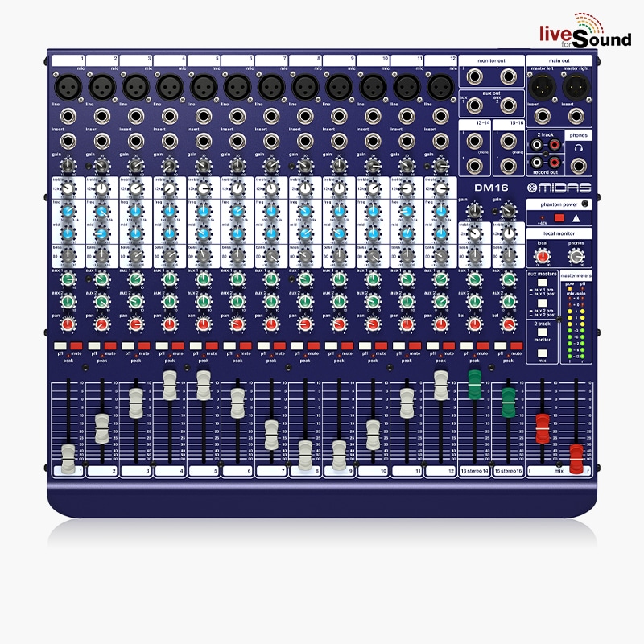Enable pfl on stereo channel 15-16

tap(500, 346)
